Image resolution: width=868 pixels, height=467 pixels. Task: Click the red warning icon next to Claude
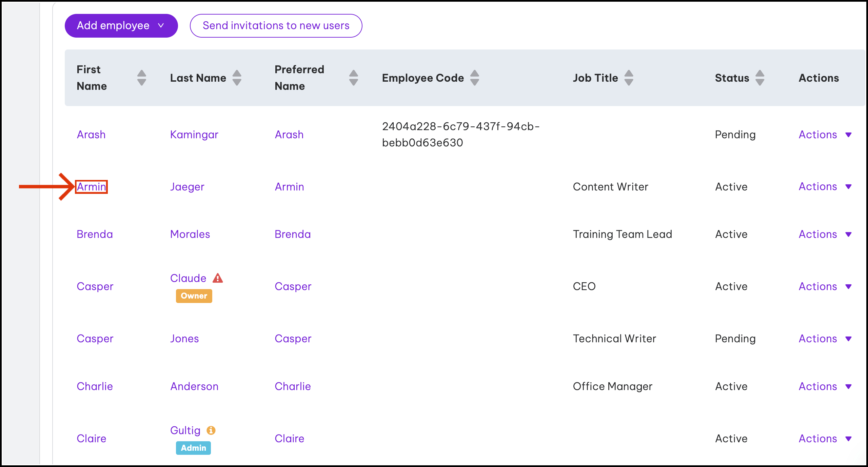218,278
